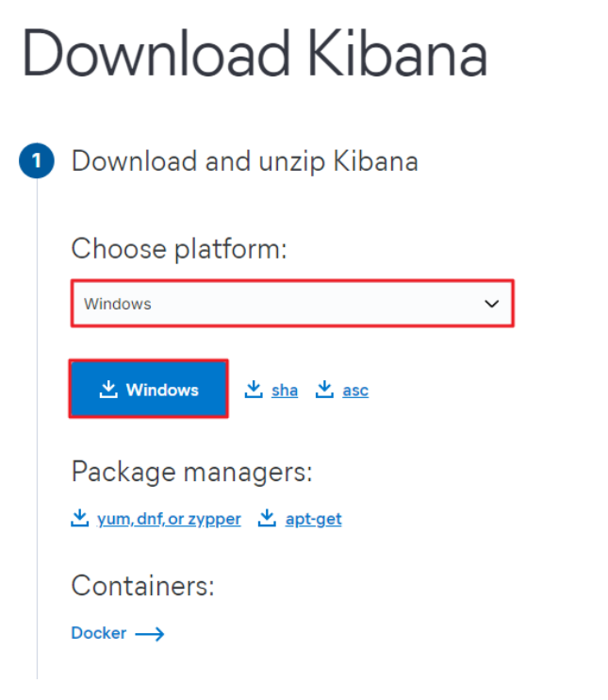This screenshot has height=700, width=608.
Task: Follow the yum, dnf, or zypper link
Action: (x=169, y=519)
